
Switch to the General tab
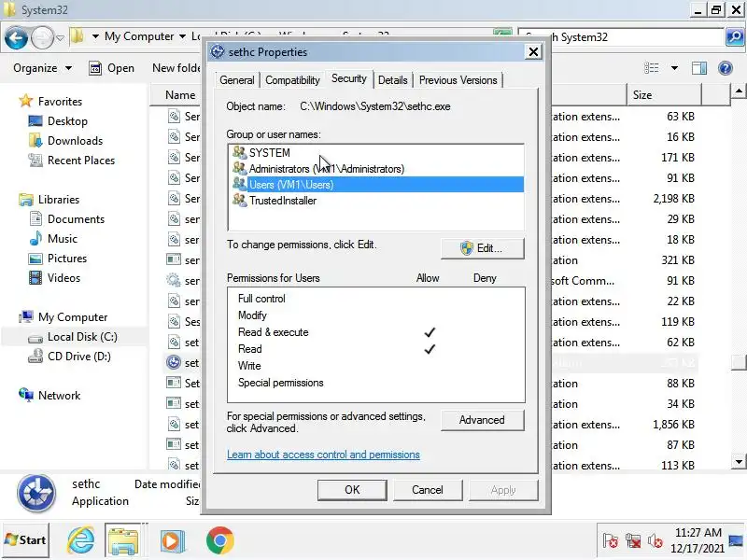pos(237,80)
